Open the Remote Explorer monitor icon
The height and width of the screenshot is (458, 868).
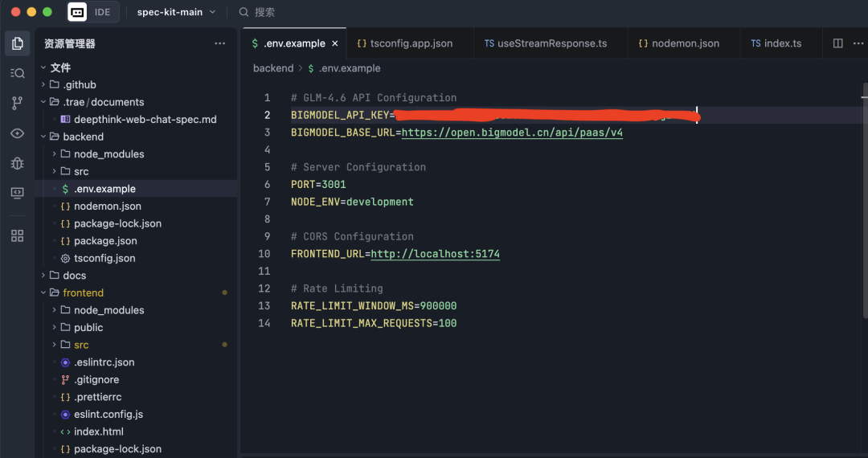click(18, 193)
